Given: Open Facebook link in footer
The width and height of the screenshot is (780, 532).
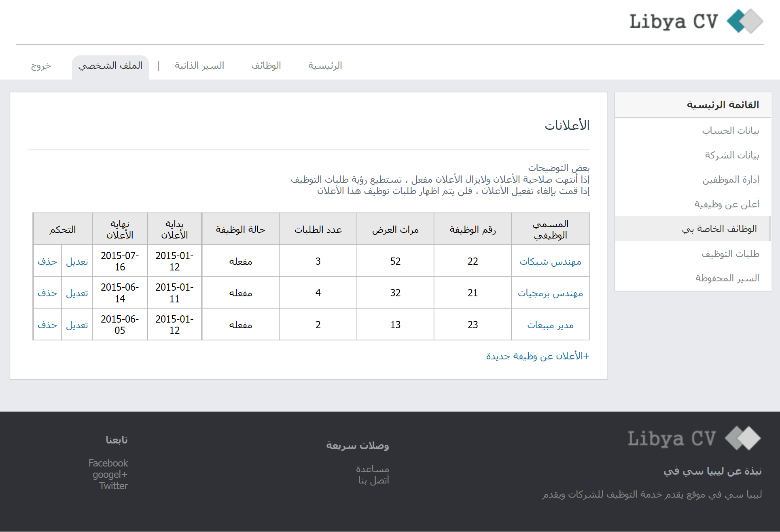Looking at the screenshot, I should (x=108, y=463).
